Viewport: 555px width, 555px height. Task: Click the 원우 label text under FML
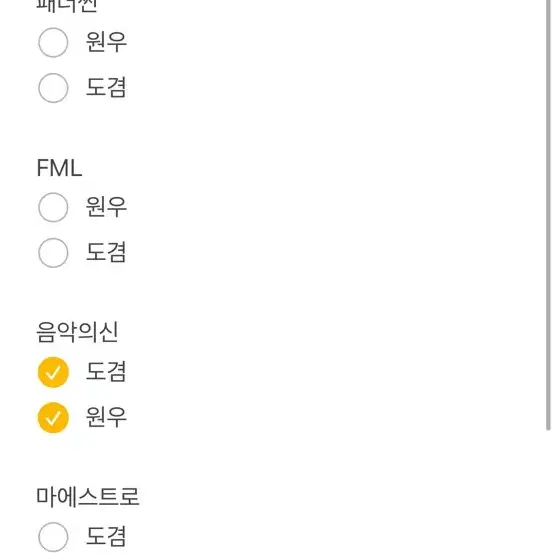[x=106, y=207]
